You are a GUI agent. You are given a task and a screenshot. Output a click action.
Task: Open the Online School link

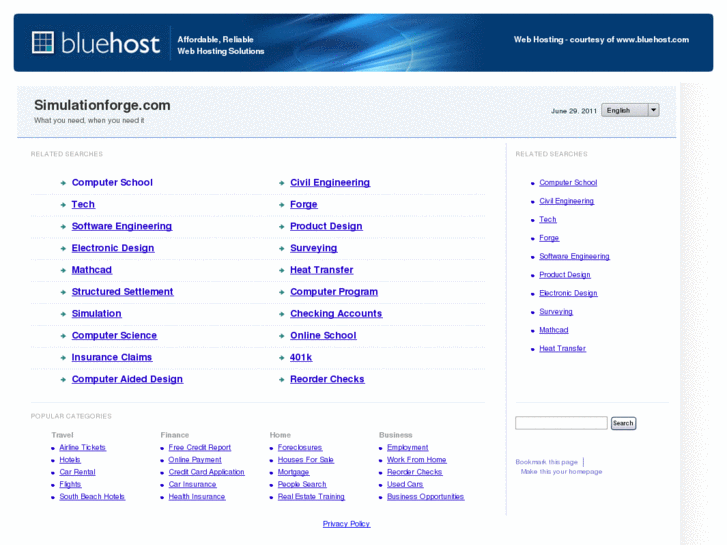tap(323, 335)
